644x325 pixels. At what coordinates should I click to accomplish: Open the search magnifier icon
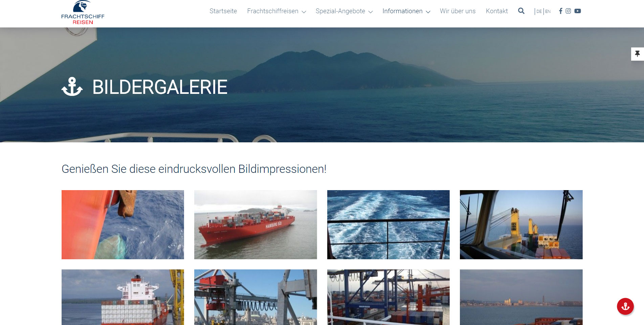[521, 11]
